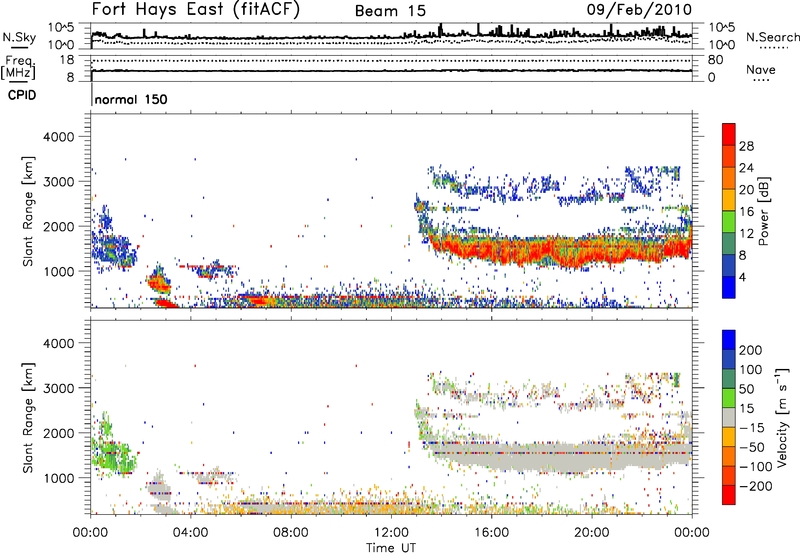Click the dotted sample line under "N.Search"

coord(774,48)
